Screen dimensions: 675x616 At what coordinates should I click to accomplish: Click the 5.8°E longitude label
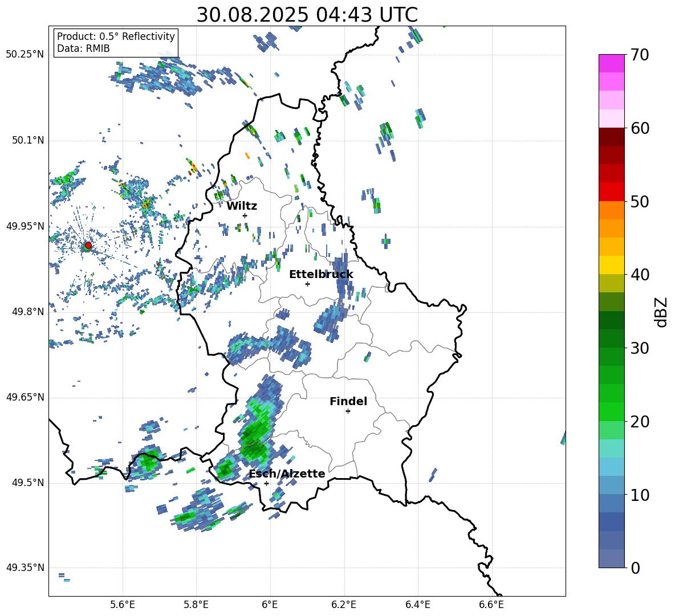[196, 605]
